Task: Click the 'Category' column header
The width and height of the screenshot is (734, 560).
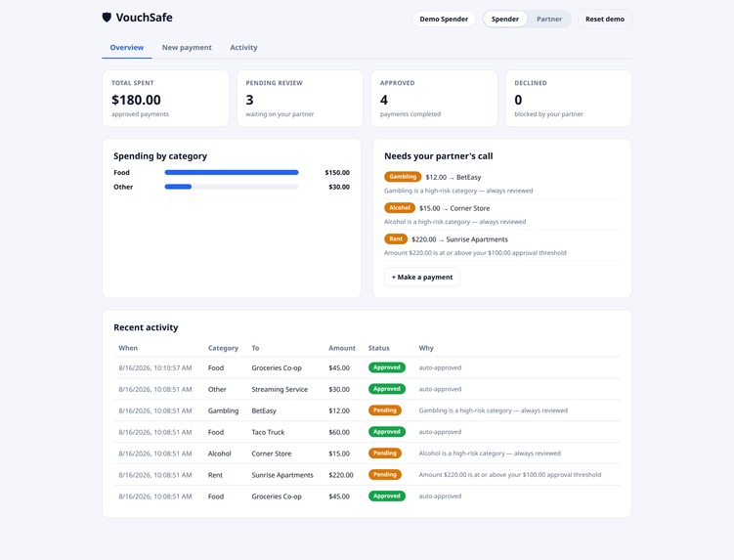Action: pos(223,348)
